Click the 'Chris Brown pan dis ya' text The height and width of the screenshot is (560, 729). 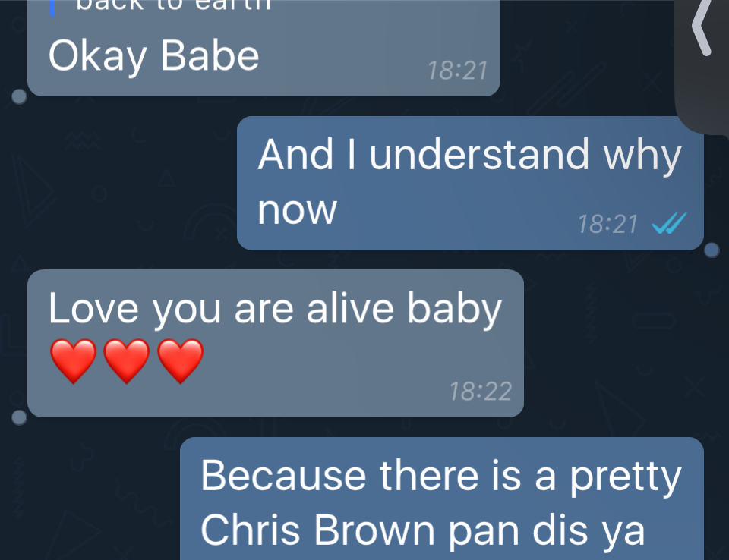point(423,530)
